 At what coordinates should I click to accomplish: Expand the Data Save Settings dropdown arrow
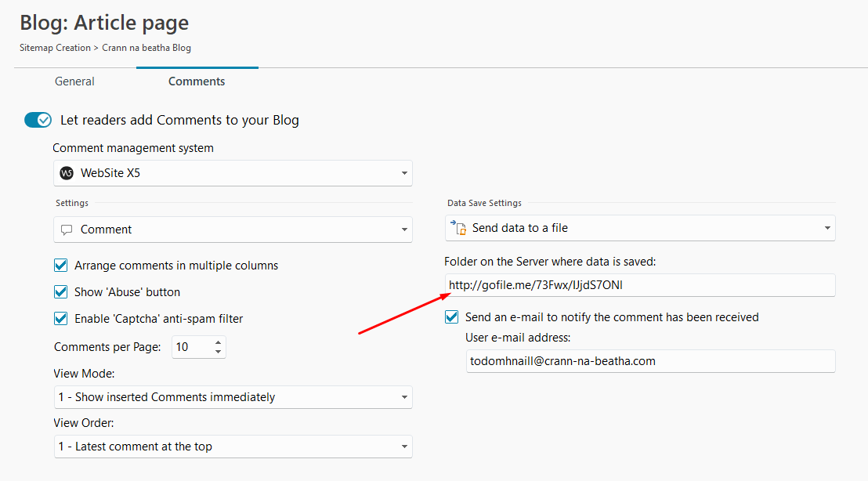(x=826, y=228)
